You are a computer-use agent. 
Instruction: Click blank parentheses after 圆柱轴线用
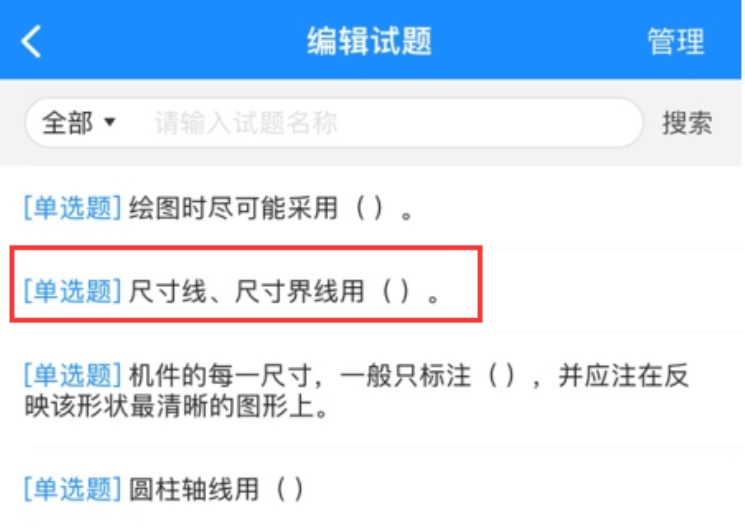290,490
